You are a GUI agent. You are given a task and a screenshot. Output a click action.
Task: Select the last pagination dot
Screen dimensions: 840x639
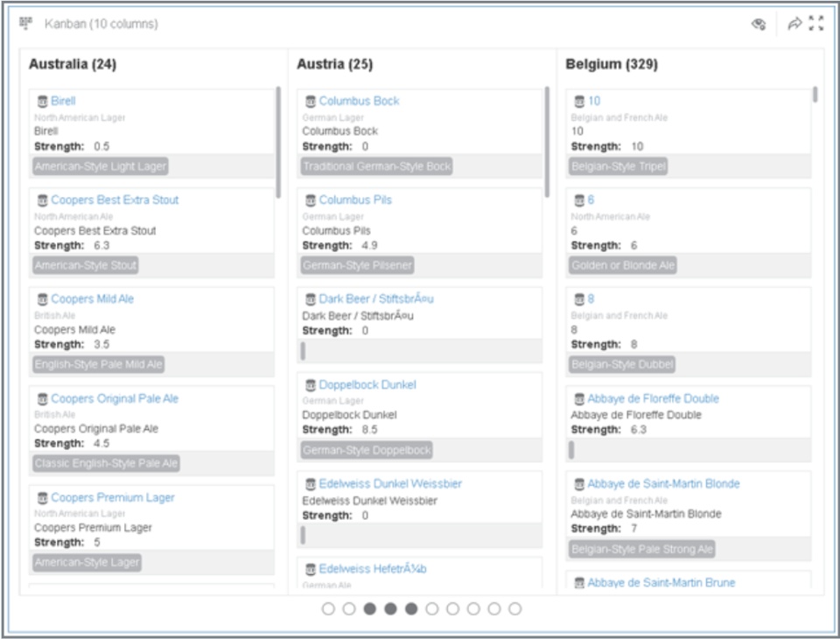pos(514,608)
